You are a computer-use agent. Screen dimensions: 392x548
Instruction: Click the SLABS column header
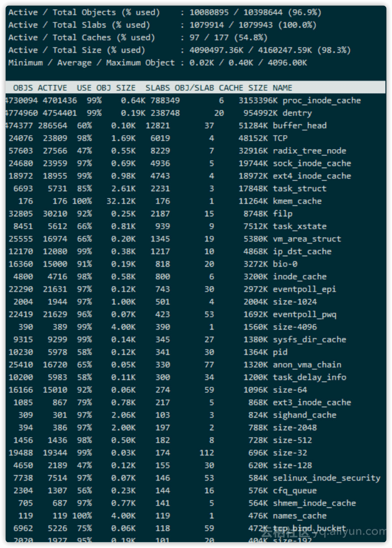(158, 88)
